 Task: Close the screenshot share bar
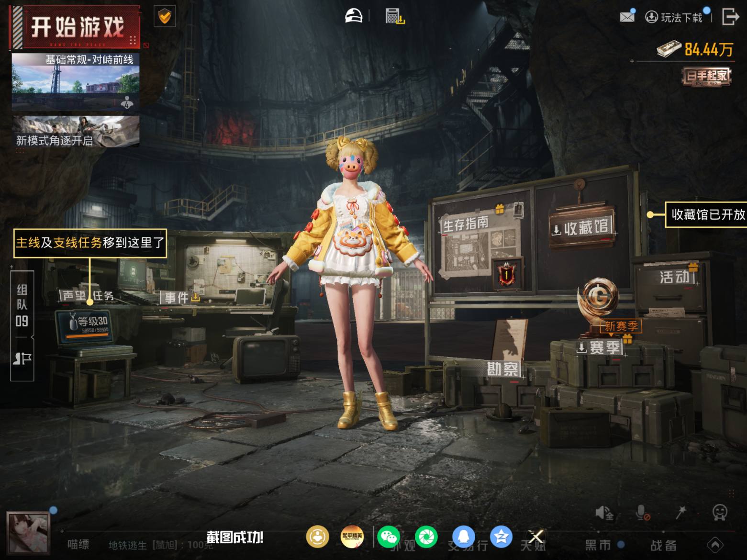pos(536,537)
